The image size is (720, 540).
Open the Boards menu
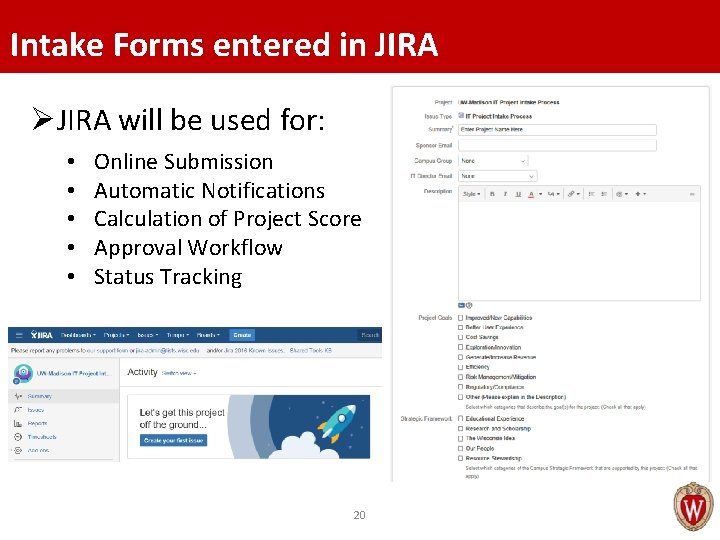click(x=208, y=335)
